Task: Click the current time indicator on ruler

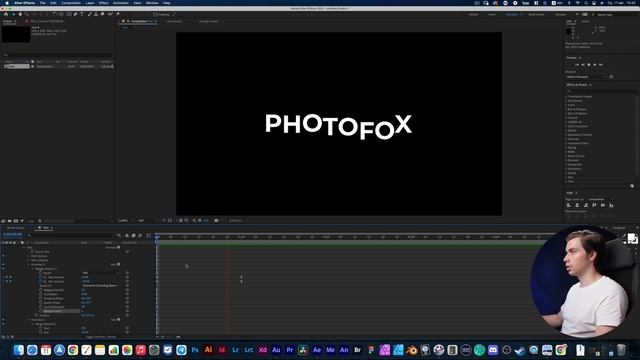Action: (157, 237)
